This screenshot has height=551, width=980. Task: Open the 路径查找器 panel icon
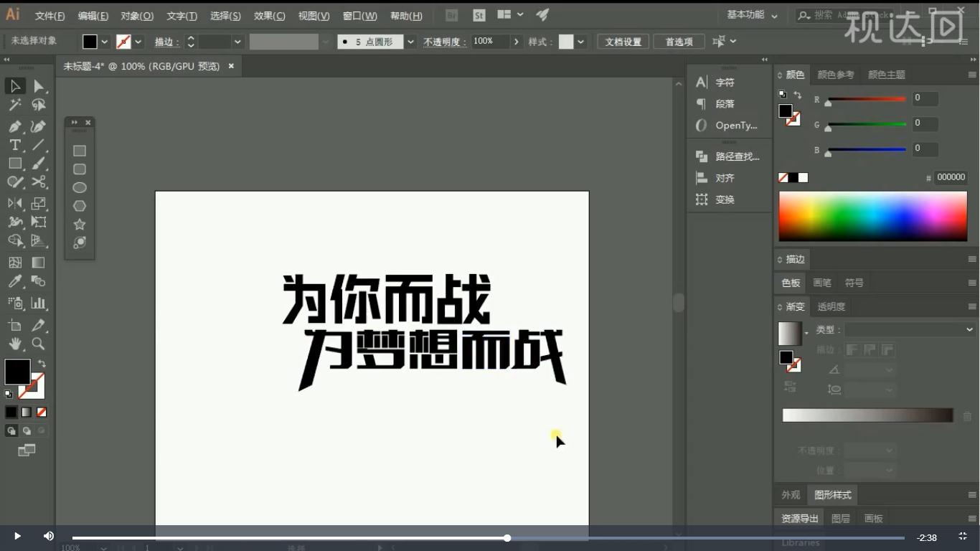[x=701, y=156]
